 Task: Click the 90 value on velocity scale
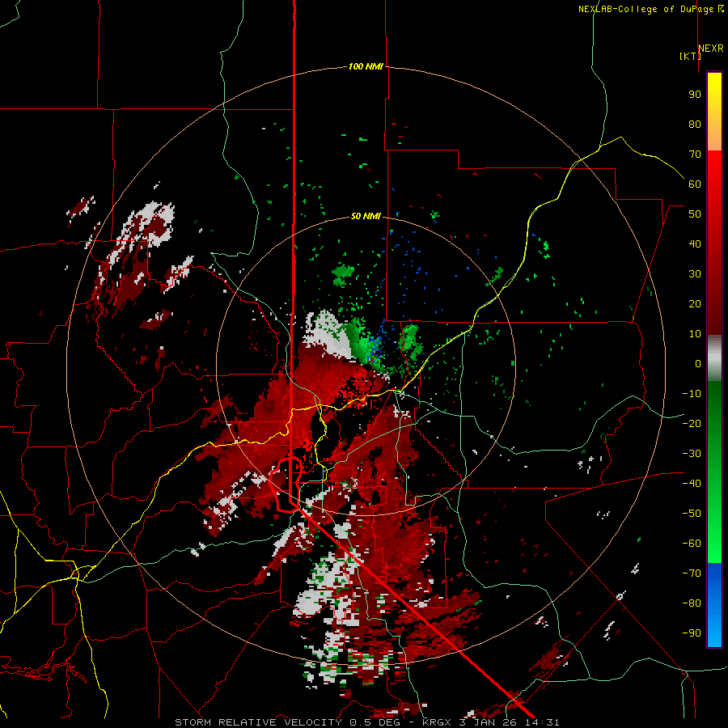[x=695, y=95]
